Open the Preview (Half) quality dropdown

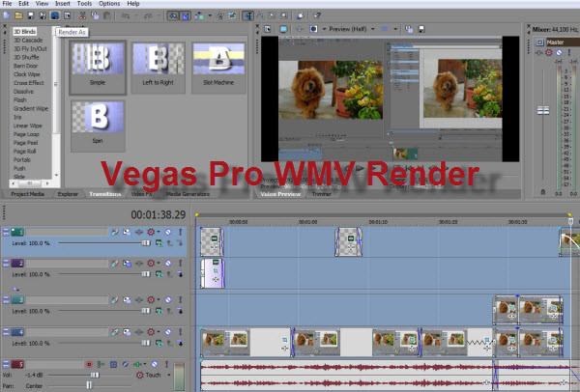373,29
